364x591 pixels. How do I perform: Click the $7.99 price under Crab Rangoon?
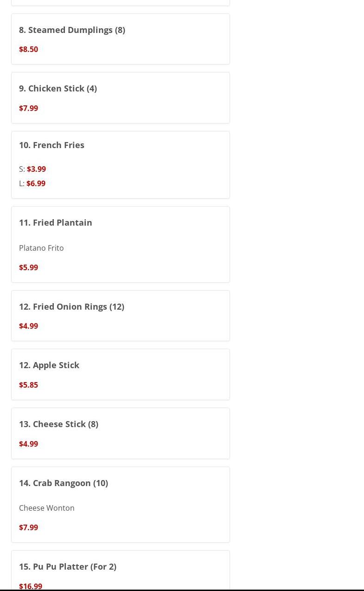tap(28, 527)
